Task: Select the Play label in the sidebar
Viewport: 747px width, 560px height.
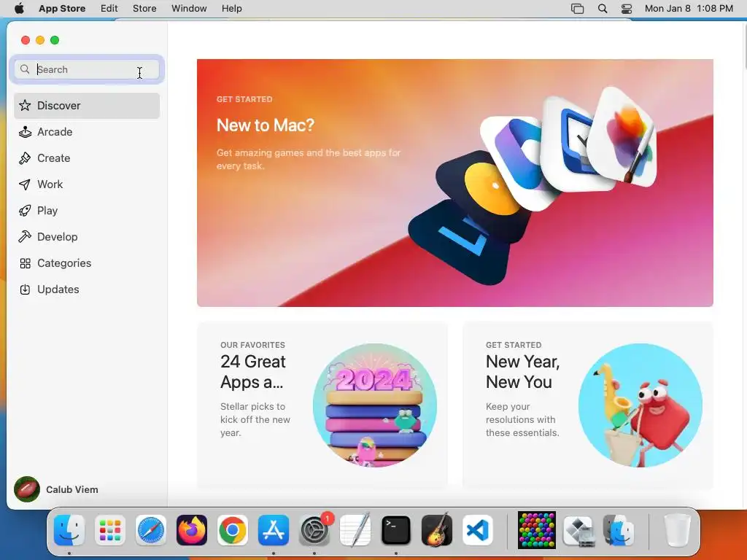Action: [x=47, y=211]
